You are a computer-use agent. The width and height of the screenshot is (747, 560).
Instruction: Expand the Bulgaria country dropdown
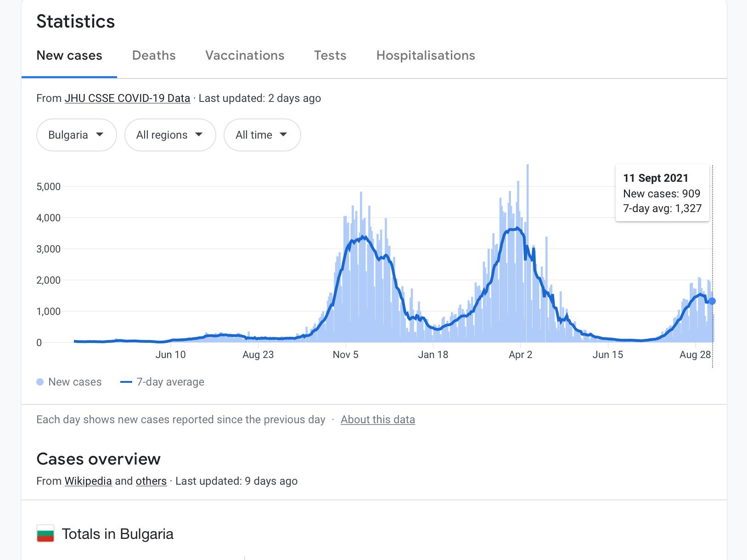coord(76,135)
